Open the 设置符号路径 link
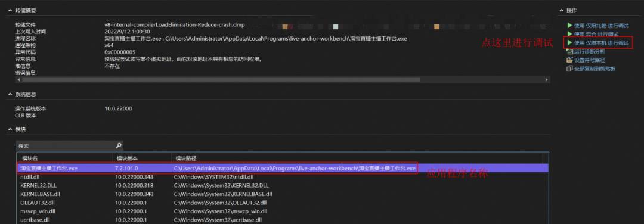 pyautogui.click(x=589, y=60)
